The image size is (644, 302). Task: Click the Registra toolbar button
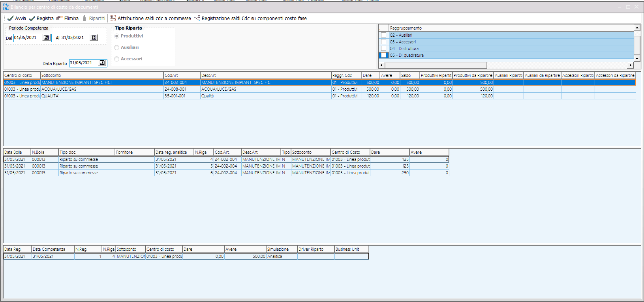point(41,19)
